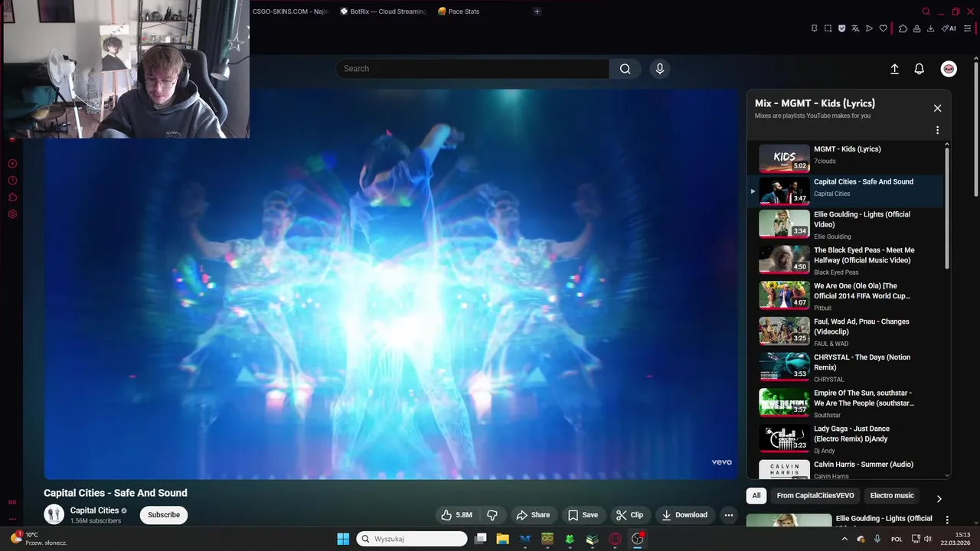Play Ellie Goulding - Lights from Mix playlist
The width and height of the screenshot is (980, 551).
click(847, 225)
